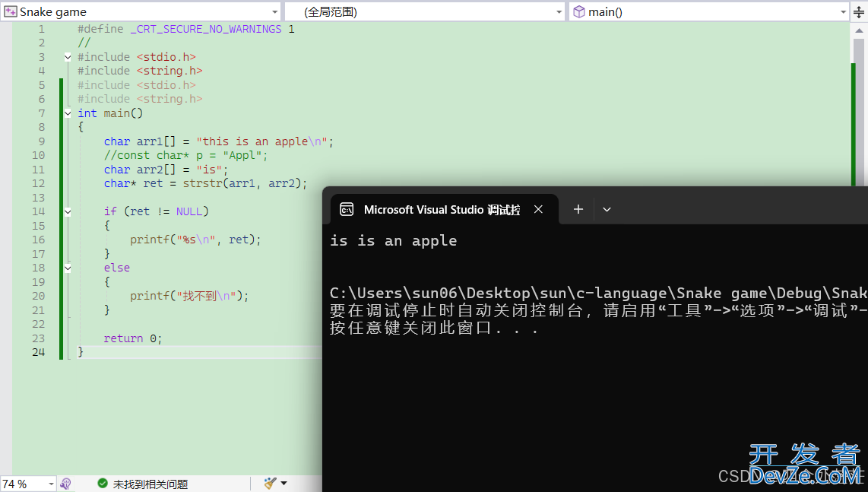Click the strstr function call text

(245, 183)
